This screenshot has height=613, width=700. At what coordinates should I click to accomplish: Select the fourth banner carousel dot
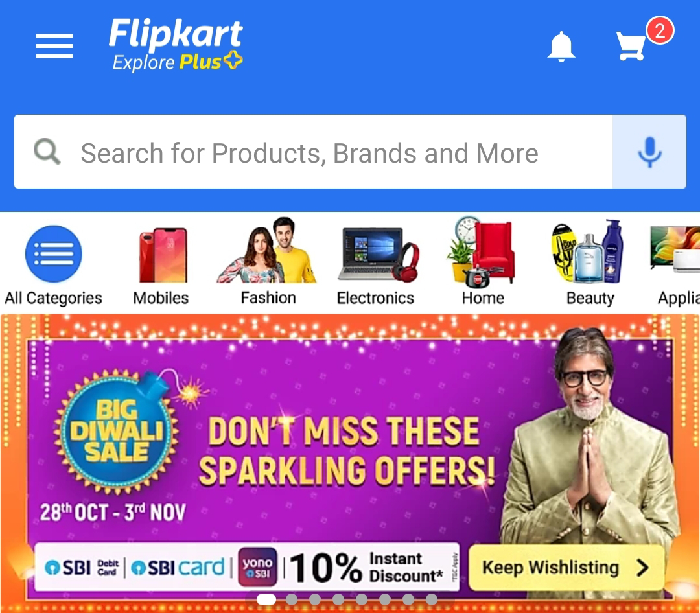point(338,599)
